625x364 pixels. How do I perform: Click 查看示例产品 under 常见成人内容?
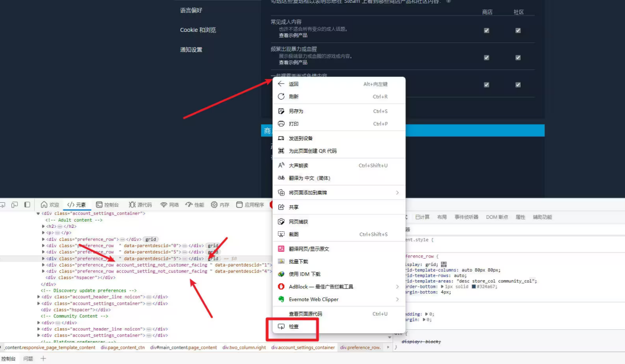point(293,35)
